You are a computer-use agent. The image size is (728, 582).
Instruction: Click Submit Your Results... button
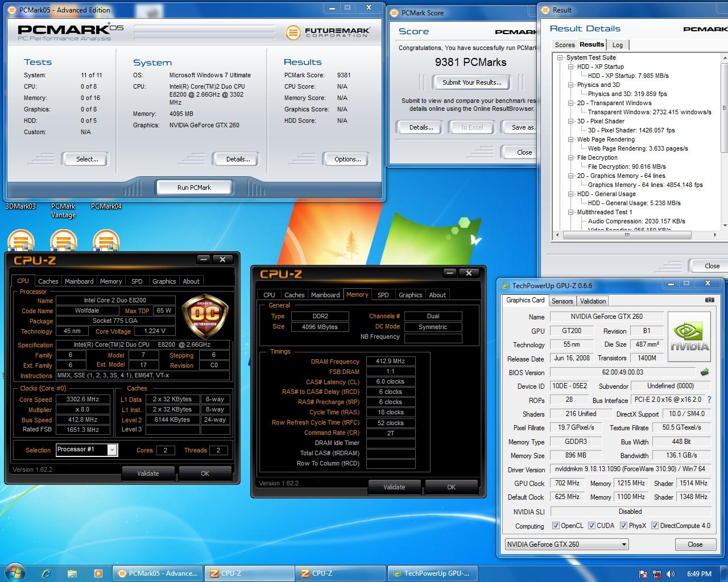pos(472,82)
